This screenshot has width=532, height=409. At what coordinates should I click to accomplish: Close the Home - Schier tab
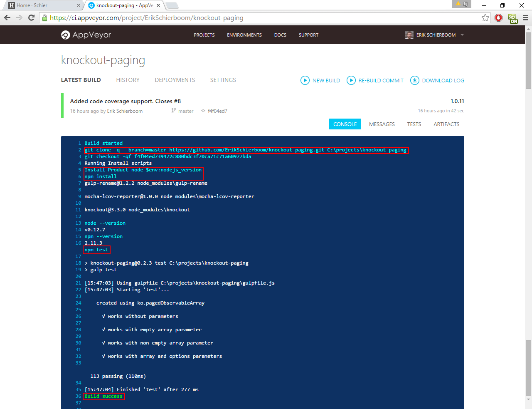79,5
